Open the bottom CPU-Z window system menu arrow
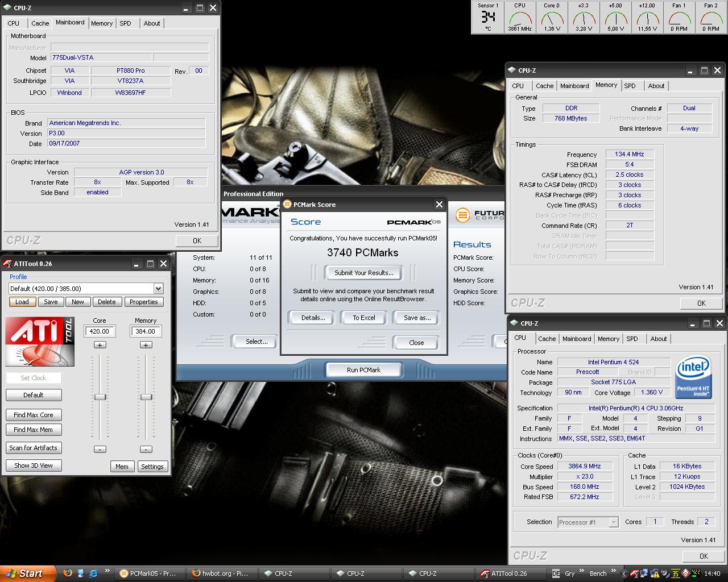728x582 pixels. (x=514, y=323)
